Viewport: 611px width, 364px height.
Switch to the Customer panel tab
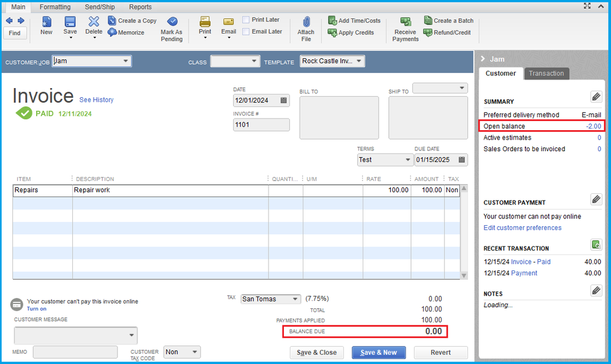click(x=501, y=73)
